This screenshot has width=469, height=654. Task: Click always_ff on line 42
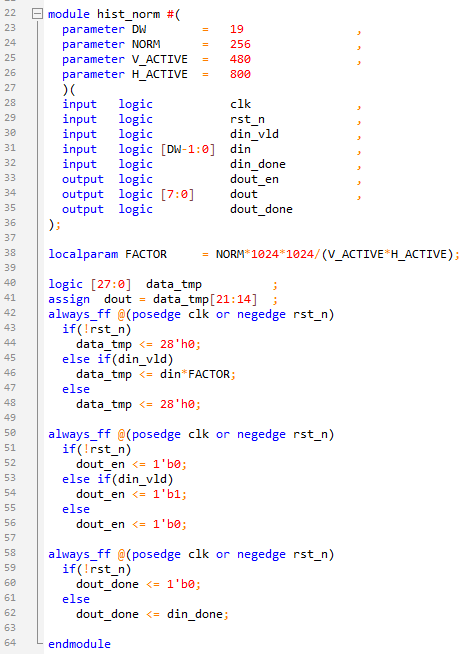tap(79, 314)
